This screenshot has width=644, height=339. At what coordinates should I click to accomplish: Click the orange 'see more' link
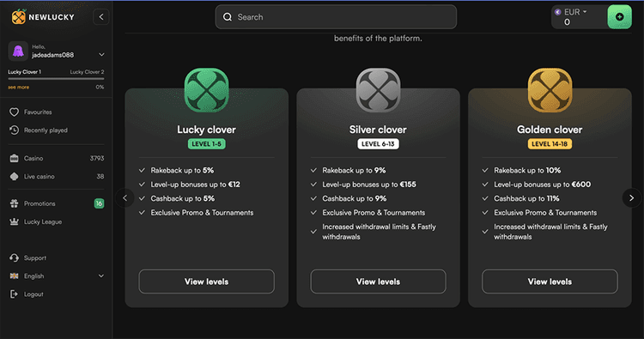point(19,87)
